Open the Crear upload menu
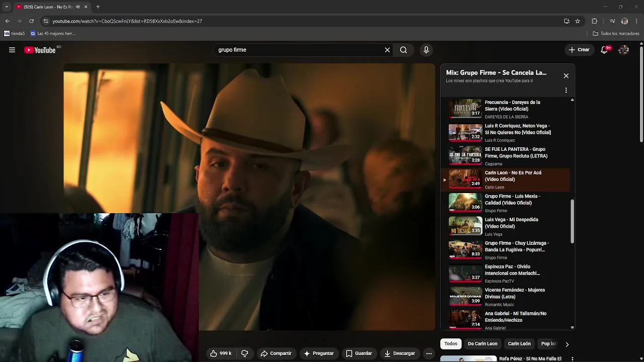Viewport: 644px width, 362px height. tap(579, 50)
